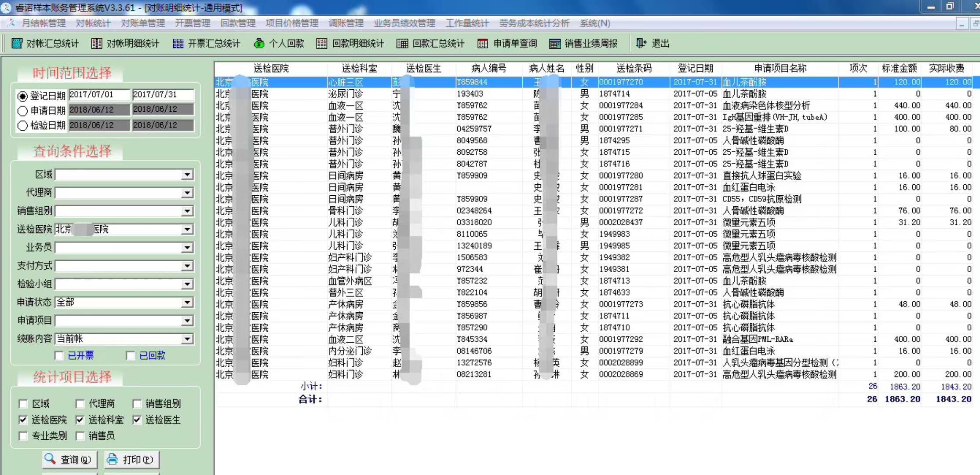Open 销售业绩周报 toolbar icon
The height and width of the screenshot is (475, 980).
[x=584, y=43]
